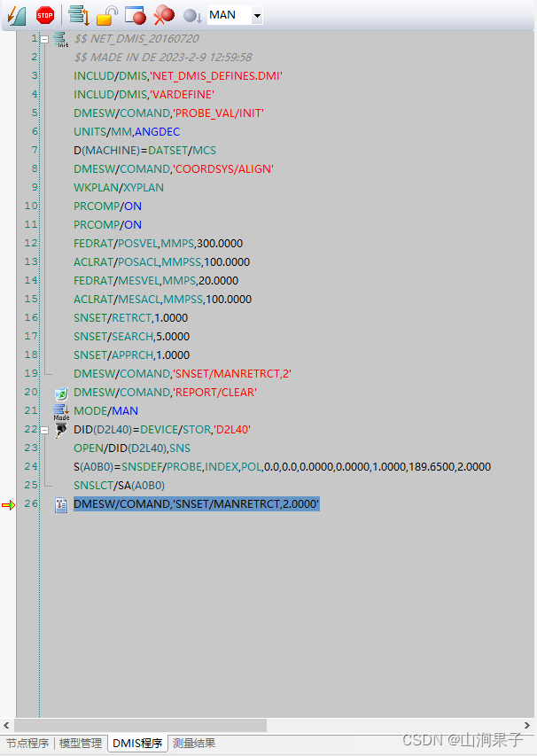Switch to the 节点程序 tab

pos(27,744)
